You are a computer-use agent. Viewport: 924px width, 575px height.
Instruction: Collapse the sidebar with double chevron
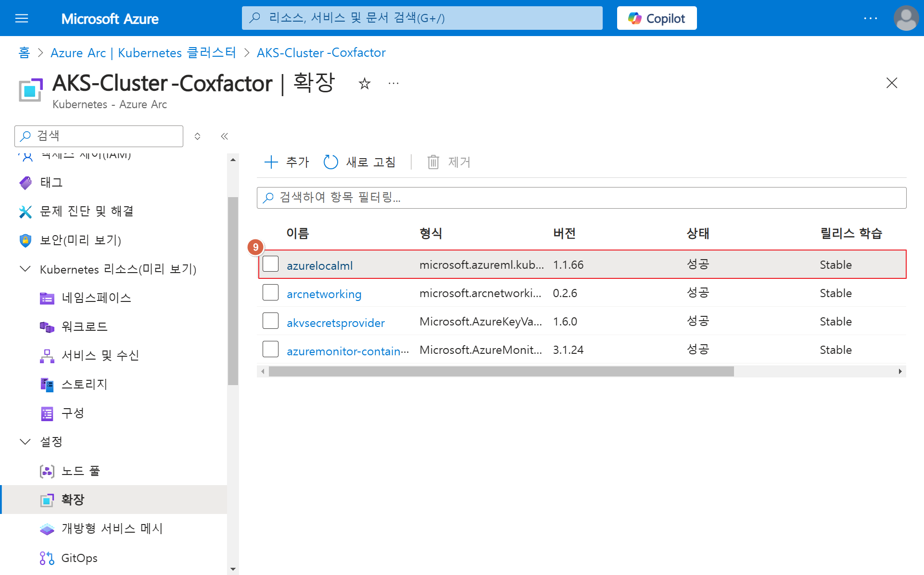click(x=224, y=136)
